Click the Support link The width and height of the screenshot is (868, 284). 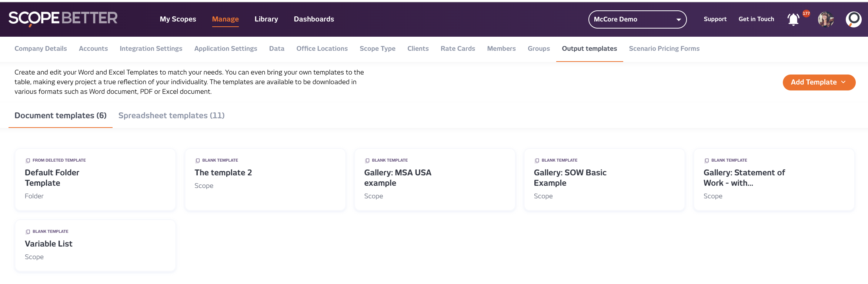click(715, 19)
